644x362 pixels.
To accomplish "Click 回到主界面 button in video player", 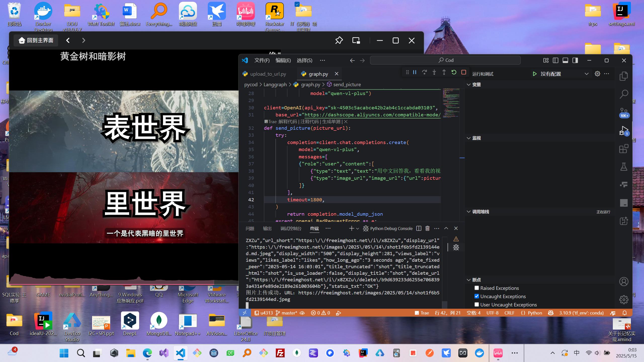I will [x=36, y=40].
